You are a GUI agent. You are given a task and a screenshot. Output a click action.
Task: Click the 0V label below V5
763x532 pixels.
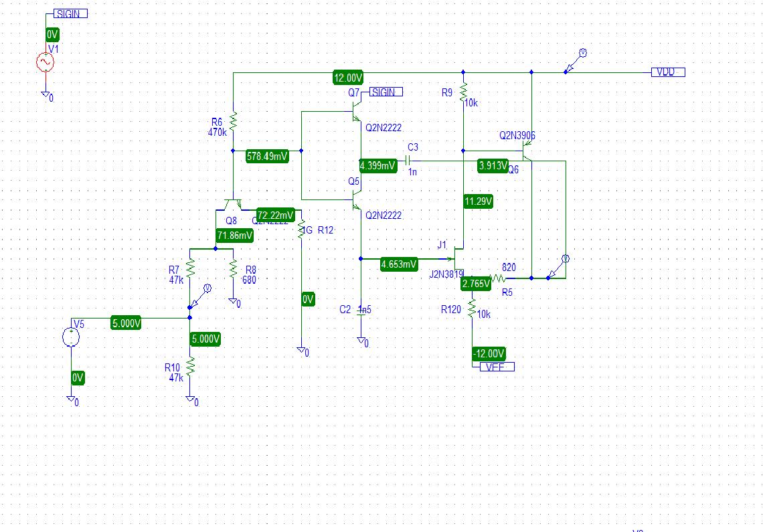[78, 377]
